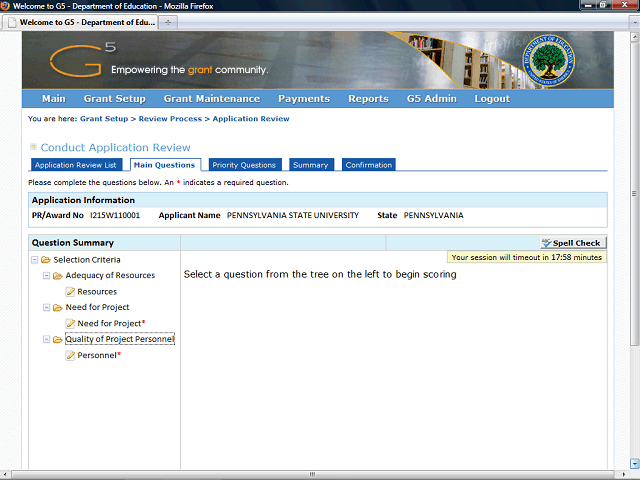Click the Need for Project pencil icon
Image resolution: width=640 pixels, height=480 pixels.
click(70, 323)
